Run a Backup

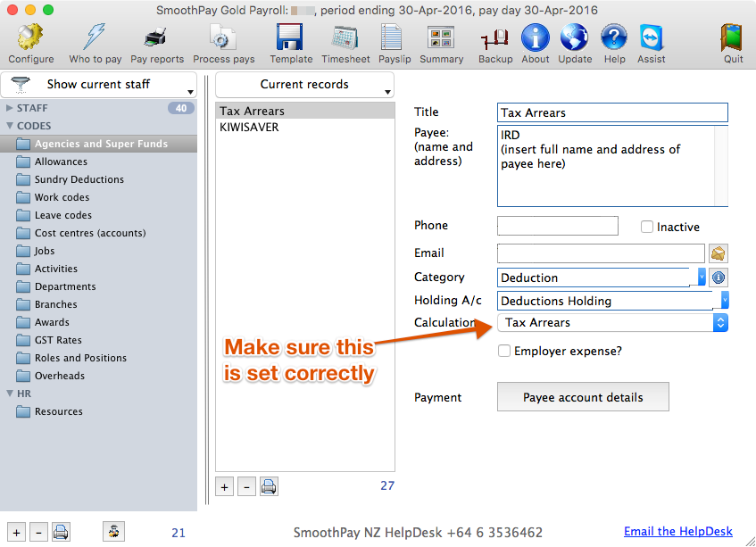click(x=495, y=44)
